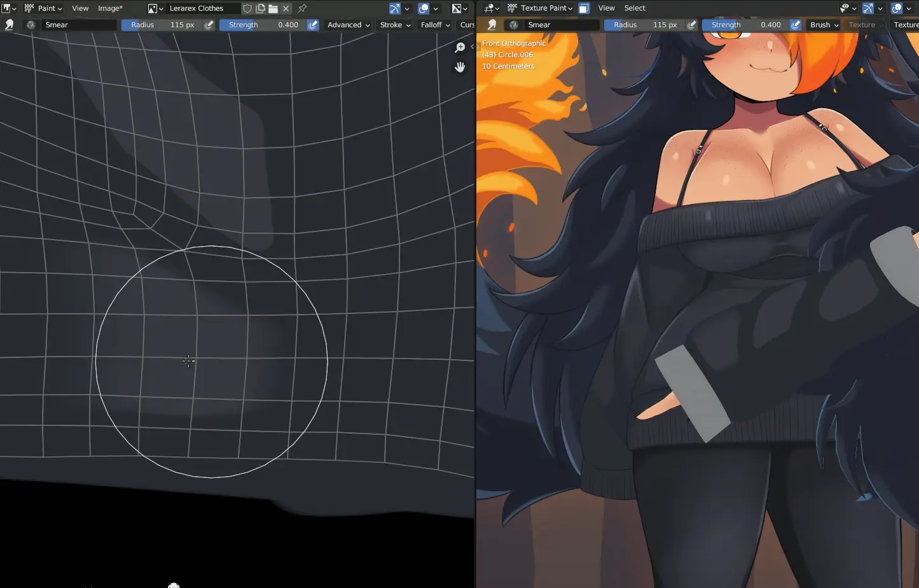Viewport: 919px width, 588px height.
Task: Toggle strength pen pressure in 3D viewport
Action: (795, 25)
